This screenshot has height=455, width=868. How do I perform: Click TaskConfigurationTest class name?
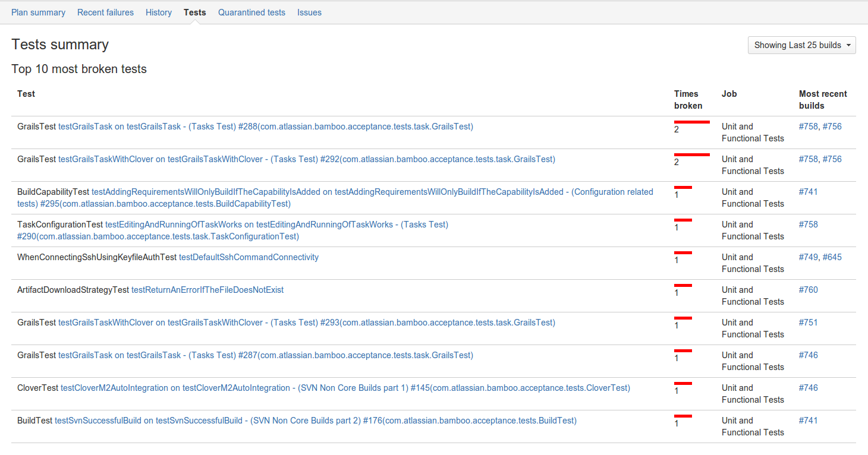[x=60, y=225]
